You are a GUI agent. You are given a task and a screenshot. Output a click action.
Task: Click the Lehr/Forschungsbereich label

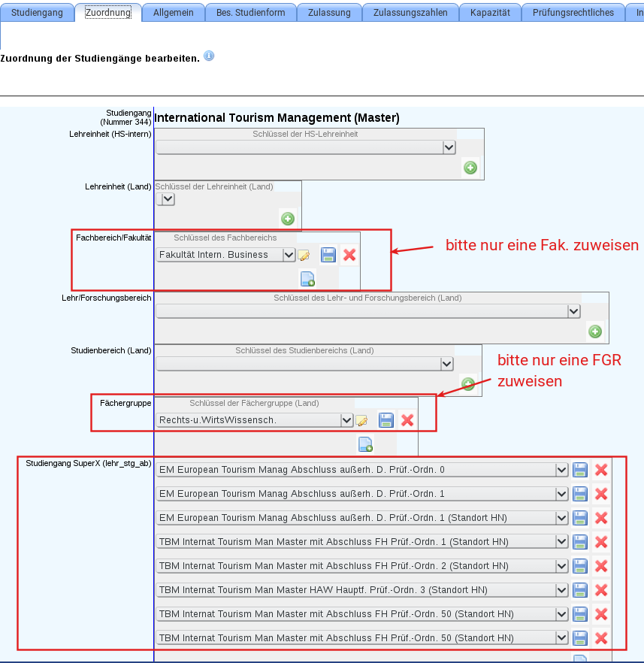point(107,298)
